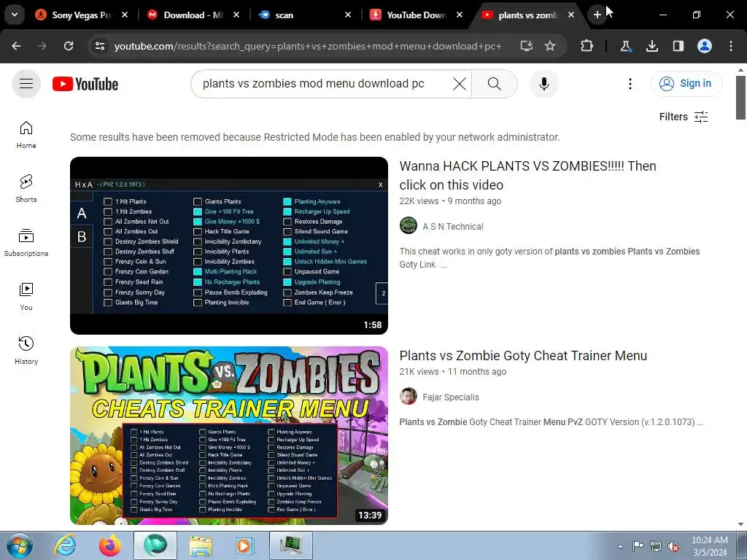Start voice search with microphone
747x560 pixels.
[544, 84]
